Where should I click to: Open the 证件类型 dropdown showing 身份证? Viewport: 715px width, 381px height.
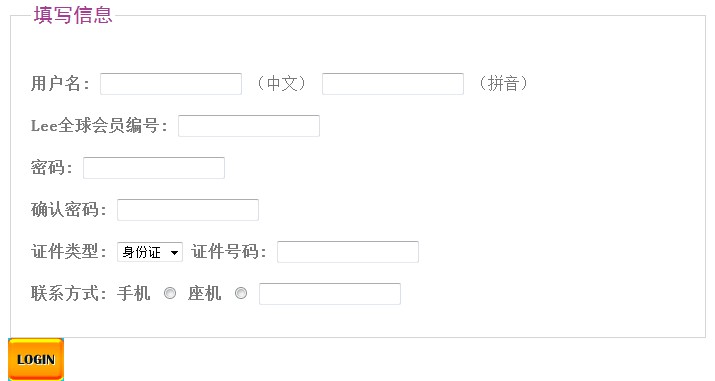coord(150,252)
